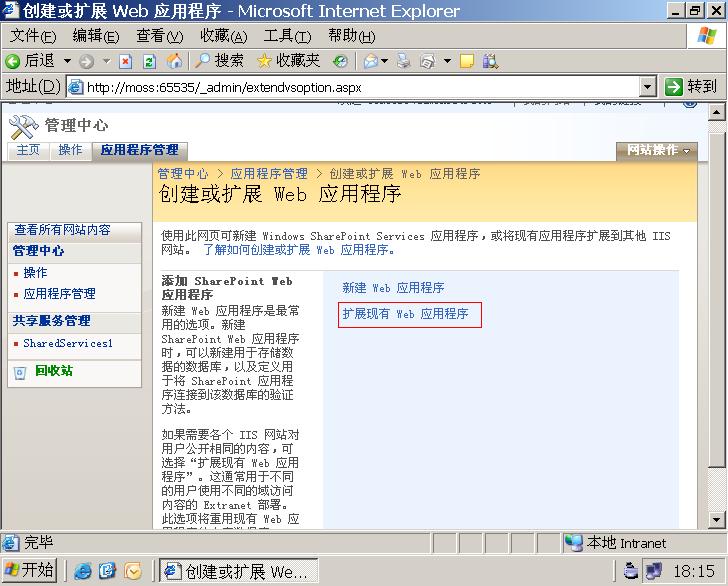Switch to the 操作 tab
This screenshot has height=586, width=728.
70,150
